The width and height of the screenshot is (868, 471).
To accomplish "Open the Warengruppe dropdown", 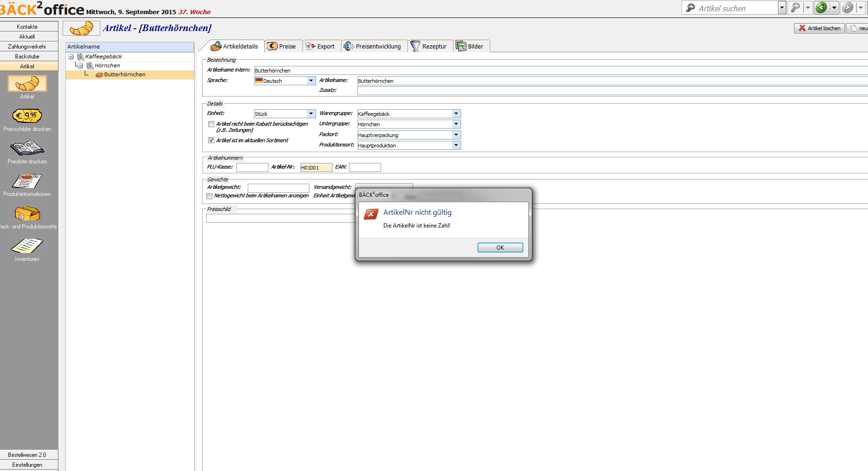I will pos(455,114).
